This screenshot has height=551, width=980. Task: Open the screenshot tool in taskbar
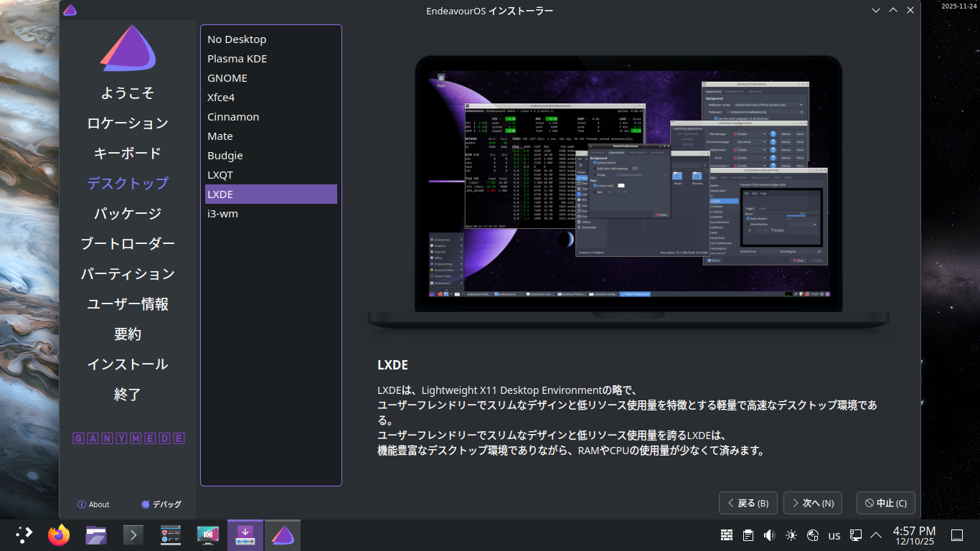point(208,535)
